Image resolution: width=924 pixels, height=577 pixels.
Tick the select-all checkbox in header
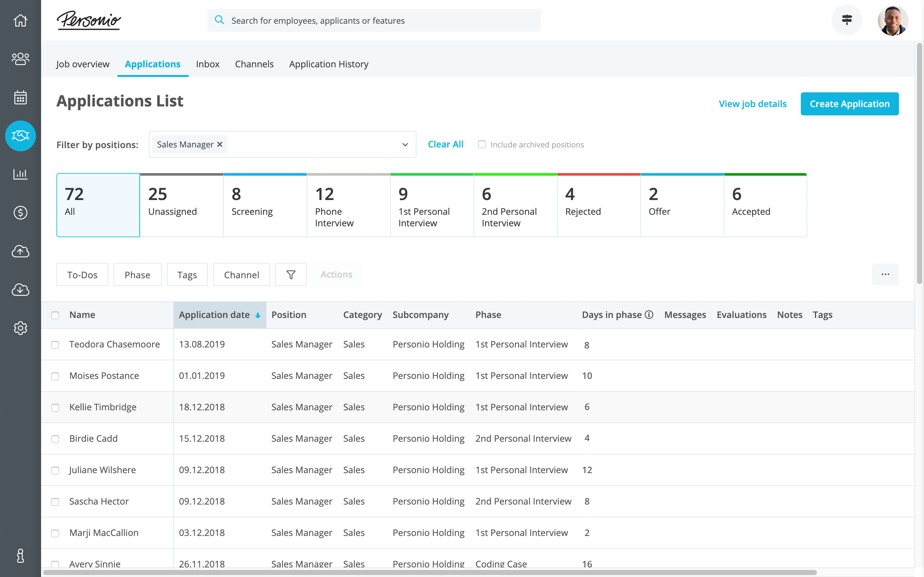(x=56, y=315)
